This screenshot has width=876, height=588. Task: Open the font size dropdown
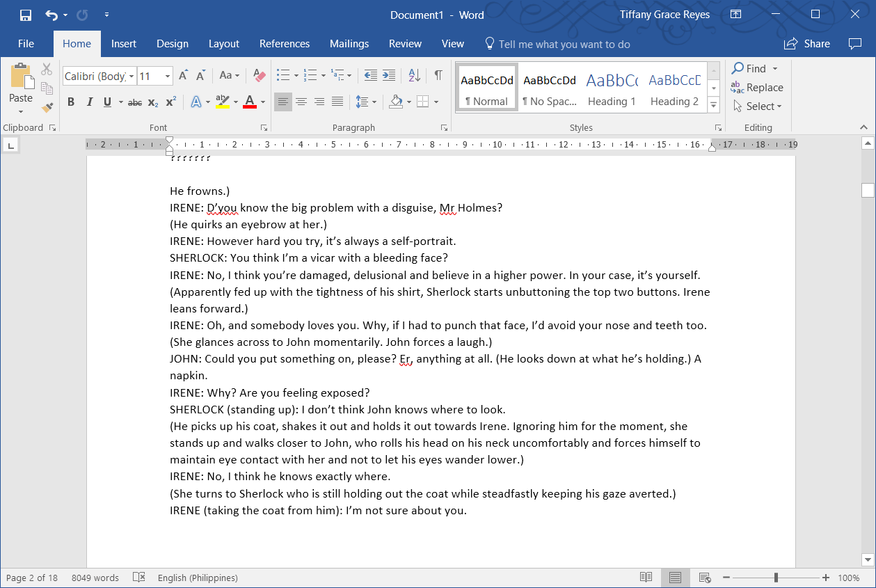coord(166,75)
